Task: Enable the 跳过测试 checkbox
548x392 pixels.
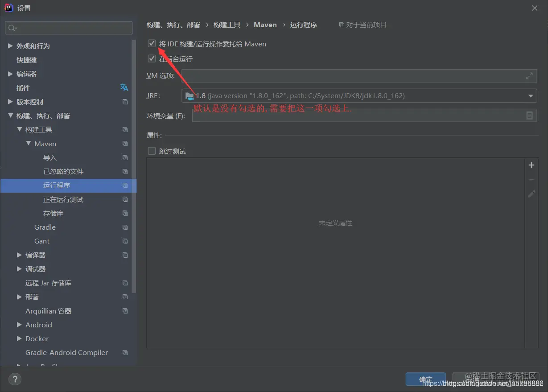Action: pyautogui.click(x=152, y=151)
